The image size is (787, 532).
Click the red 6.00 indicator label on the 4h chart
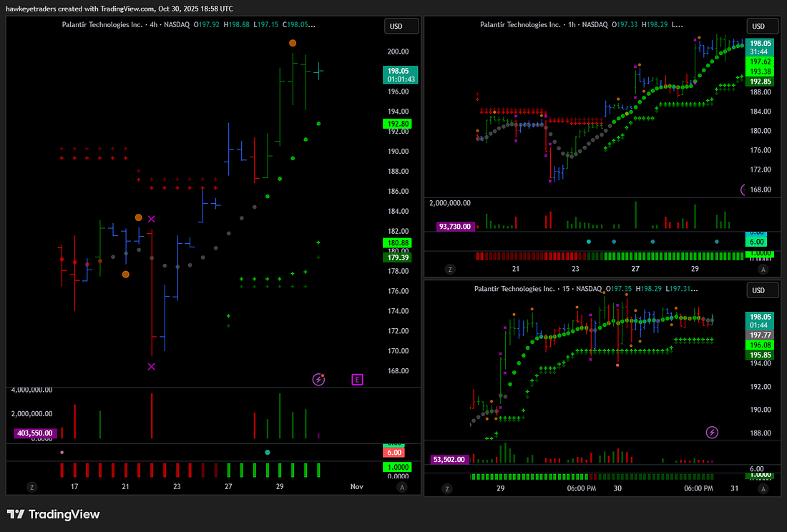coord(394,453)
